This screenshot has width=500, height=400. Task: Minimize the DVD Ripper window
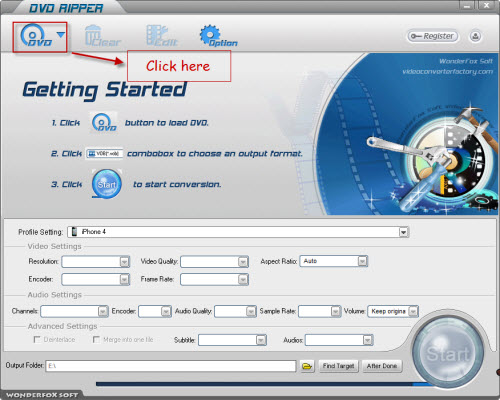tap(467, 6)
